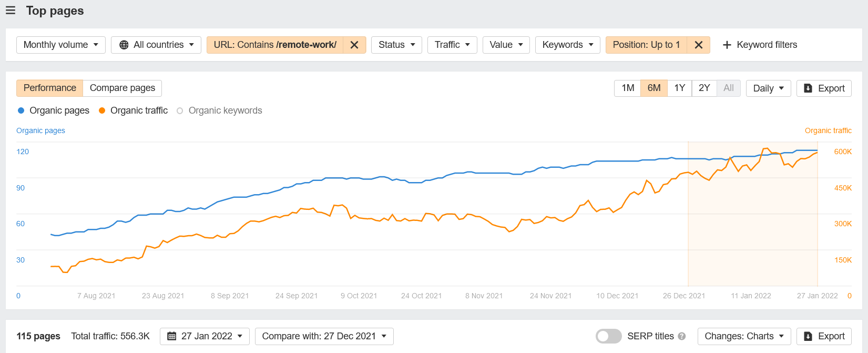This screenshot has width=868, height=353.
Task: Select the 1Y time range
Action: [679, 88]
